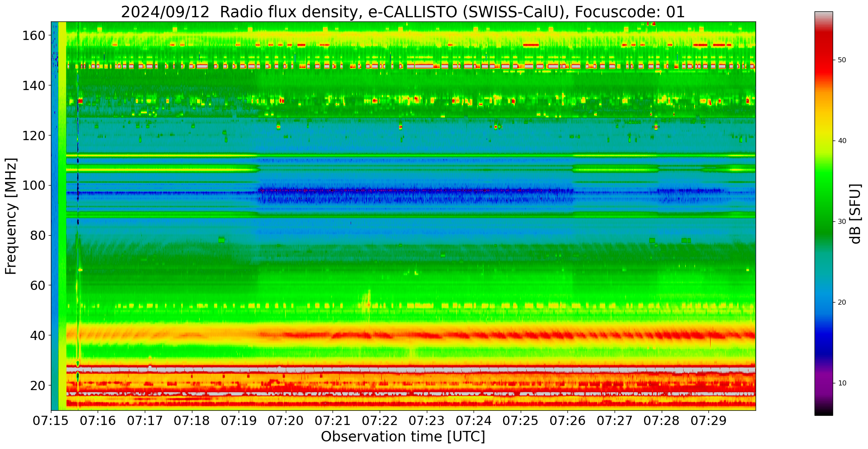
Task: Click the 'Observation time [UTC]' axis label
Action: point(403,436)
